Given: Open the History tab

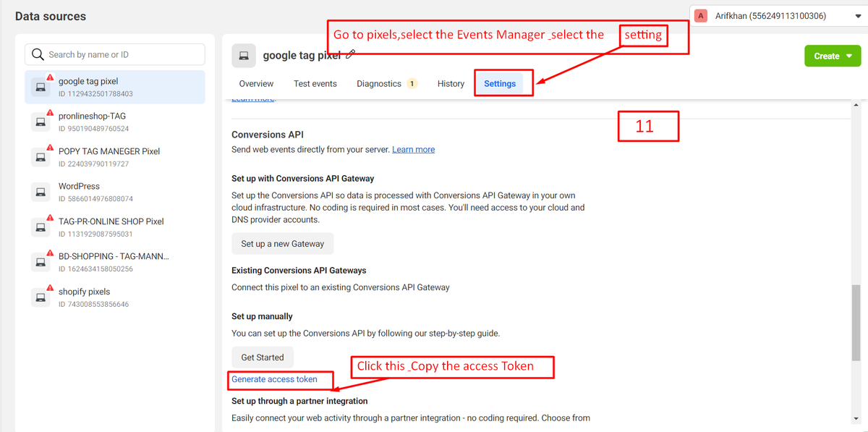Looking at the screenshot, I should click(451, 84).
